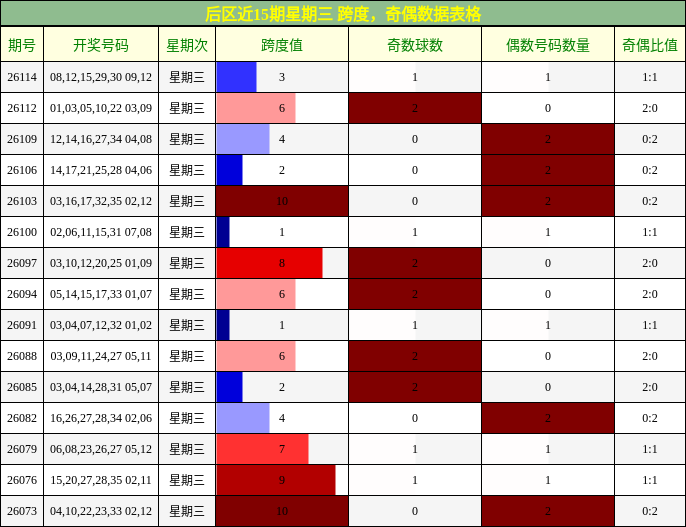Click span bar value 8 for 26097
686x527 pixels.
(282, 263)
